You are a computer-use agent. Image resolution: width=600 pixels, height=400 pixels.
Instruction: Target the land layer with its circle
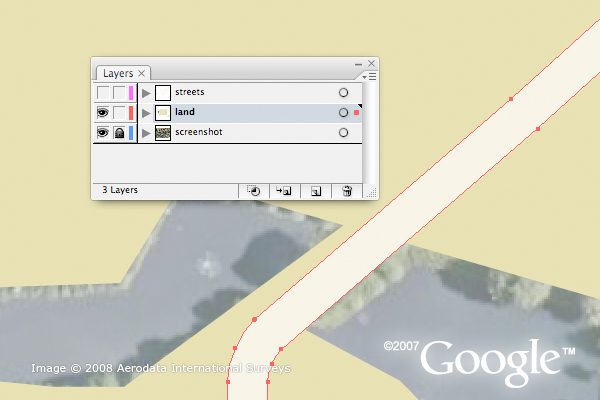pos(343,113)
